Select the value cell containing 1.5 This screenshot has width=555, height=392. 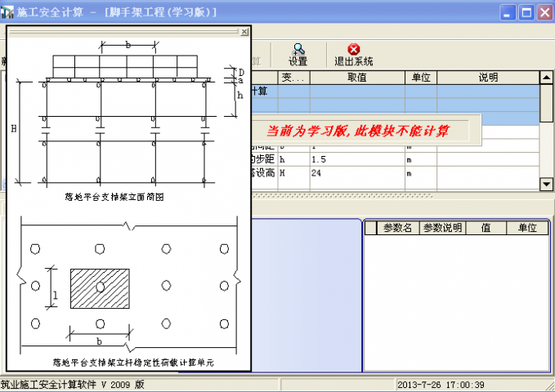pos(356,159)
